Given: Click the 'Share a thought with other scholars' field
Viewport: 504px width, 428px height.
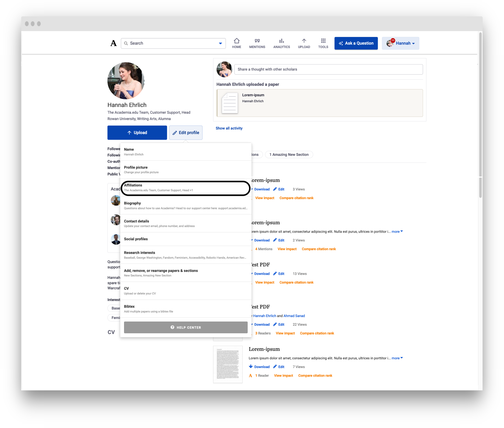Looking at the screenshot, I should point(328,69).
